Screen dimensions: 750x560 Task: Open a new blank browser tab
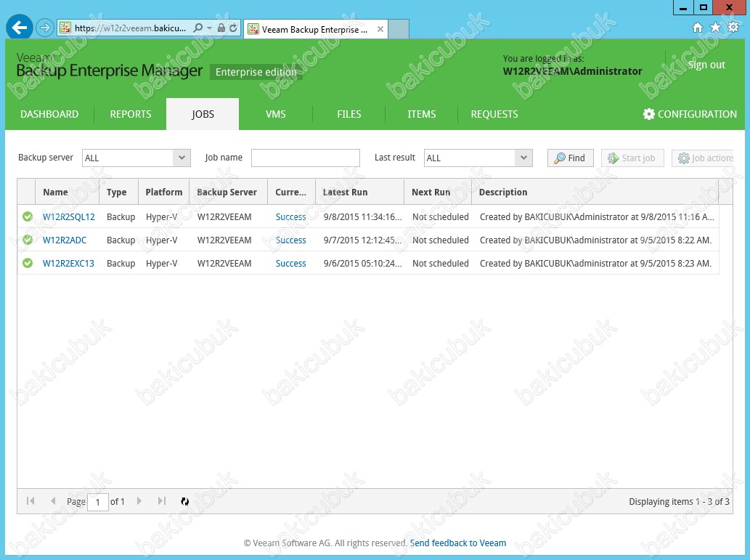(399, 29)
